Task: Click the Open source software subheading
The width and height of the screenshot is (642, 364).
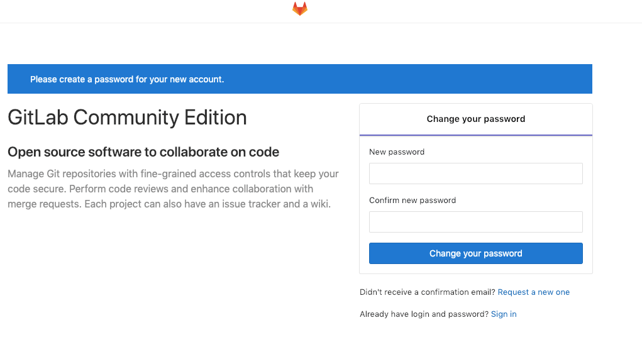Action: (143, 152)
